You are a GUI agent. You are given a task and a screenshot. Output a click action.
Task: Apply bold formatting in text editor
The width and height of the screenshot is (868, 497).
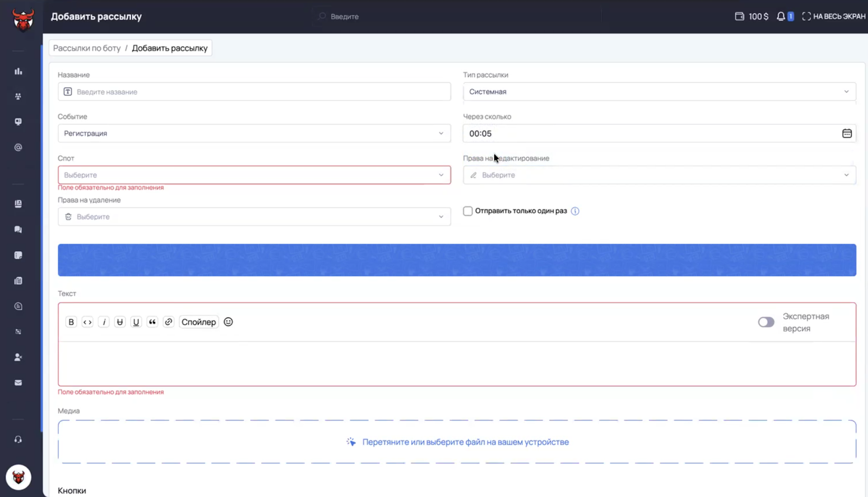[71, 322]
